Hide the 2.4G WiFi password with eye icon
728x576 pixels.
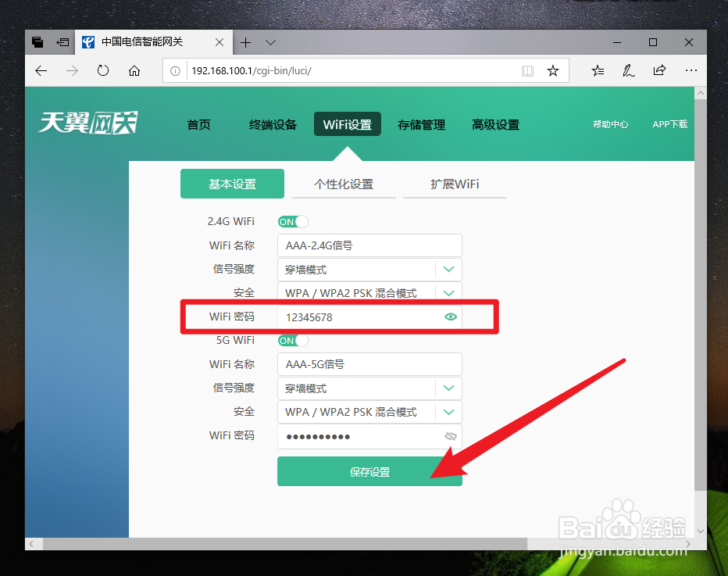(x=451, y=317)
